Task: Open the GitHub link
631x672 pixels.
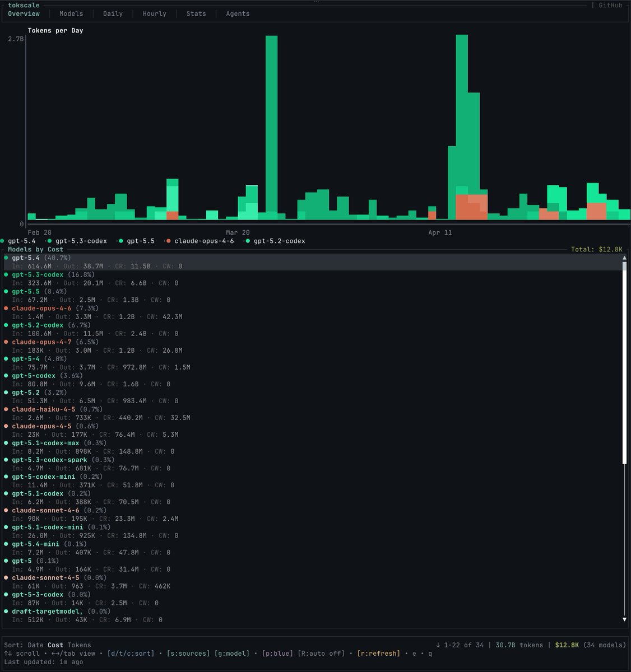Action: pos(610,5)
